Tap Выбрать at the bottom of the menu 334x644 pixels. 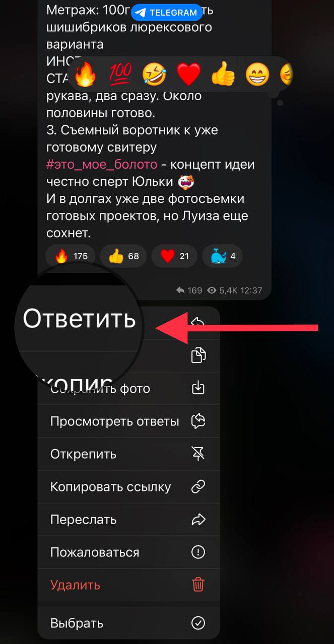pos(128,623)
